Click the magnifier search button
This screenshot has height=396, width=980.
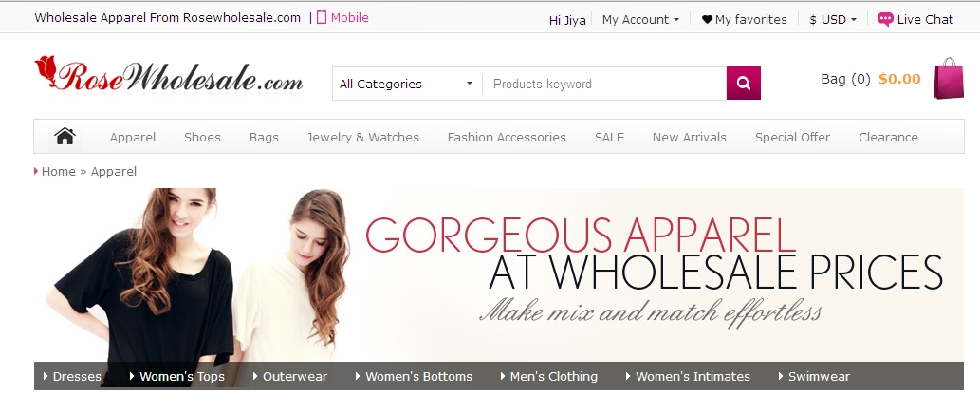[743, 84]
